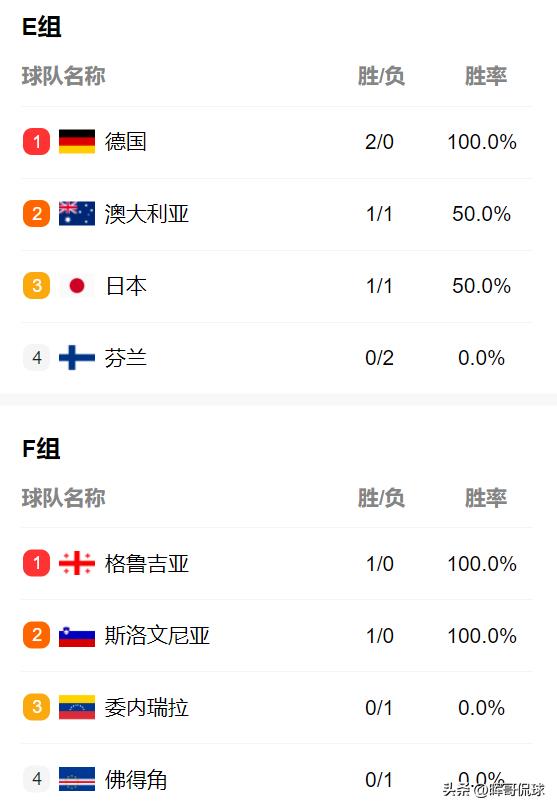
Task: Click the Australia flag icon
Action: click(x=77, y=214)
